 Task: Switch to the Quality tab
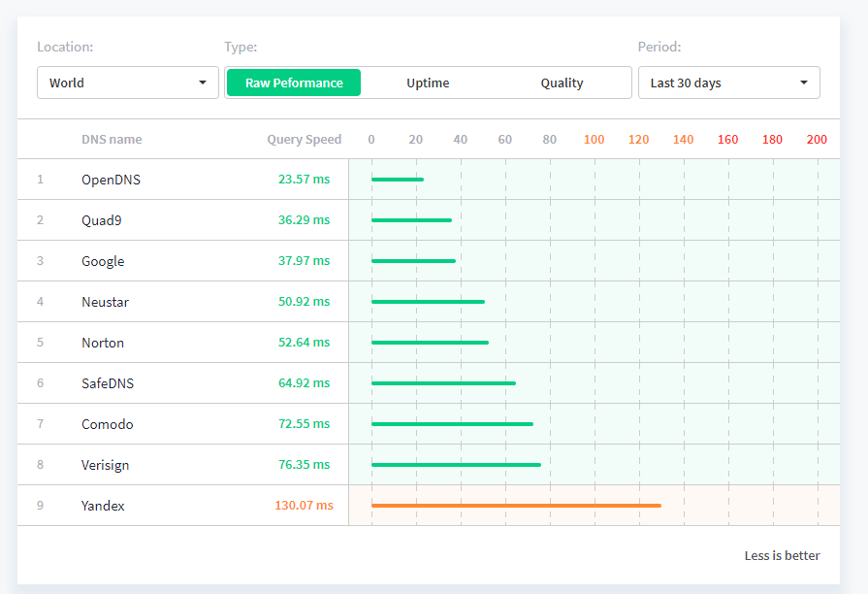(x=562, y=82)
